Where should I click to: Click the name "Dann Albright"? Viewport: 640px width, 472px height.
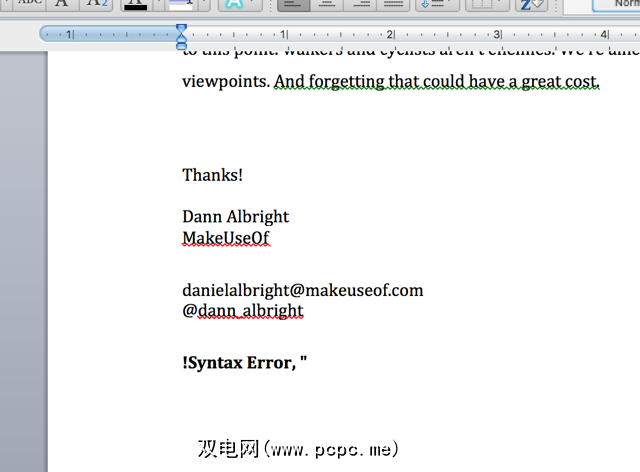(x=236, y=217)
